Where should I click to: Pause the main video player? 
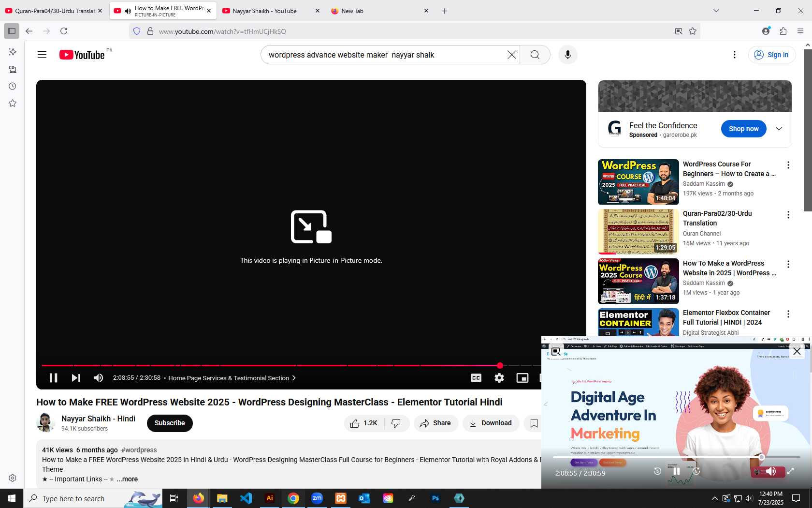tap(53, 378)
